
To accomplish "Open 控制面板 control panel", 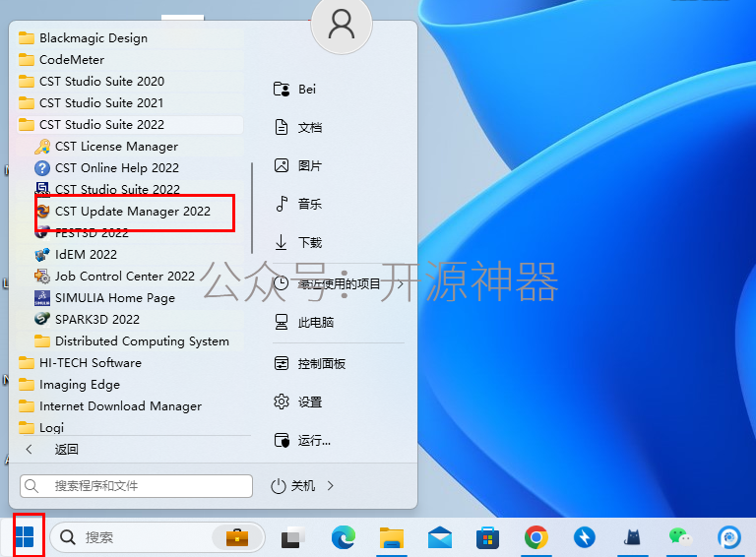I will (x=309, y=363).
